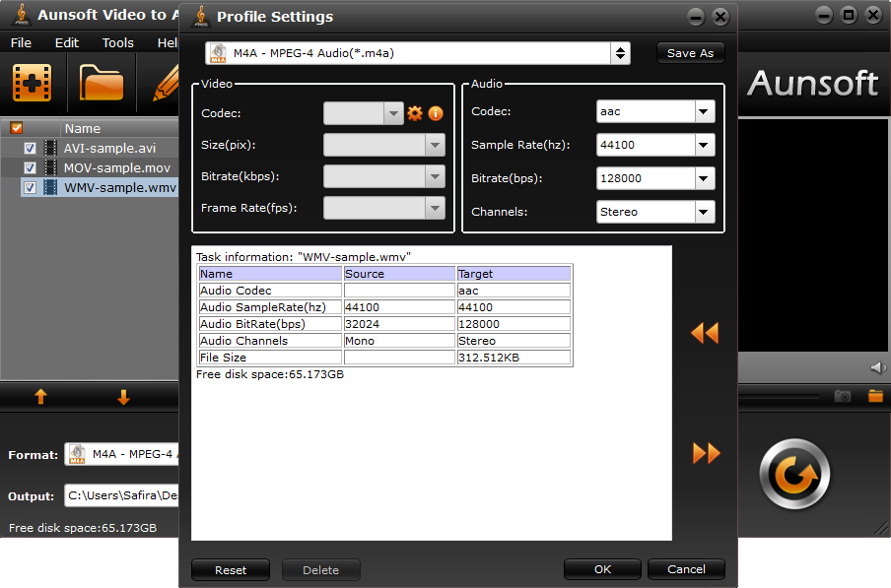Screen dimensions: 891x588
Task: Uncheck the AVI-sample.avi checkbox
Action: [x=31, y=148]
